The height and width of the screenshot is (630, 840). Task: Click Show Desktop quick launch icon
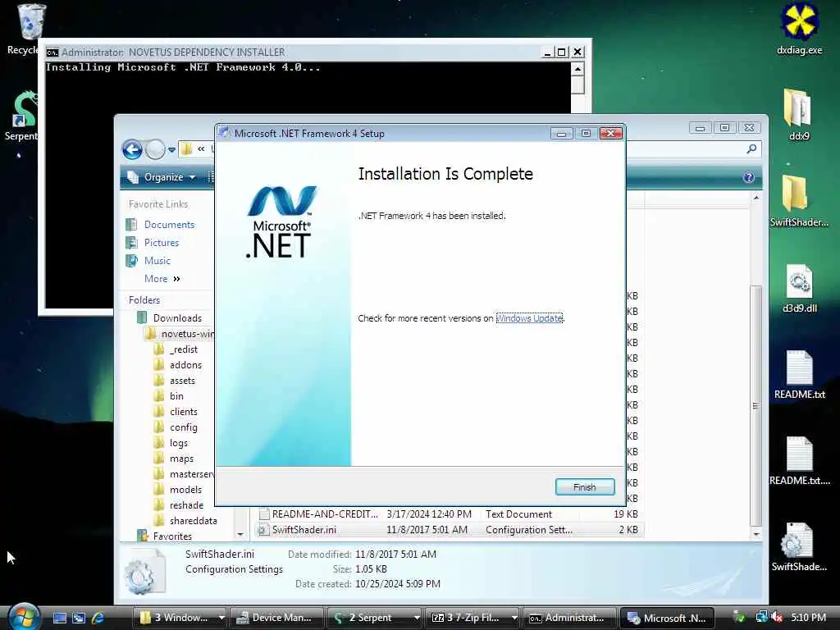pos(59,618)
